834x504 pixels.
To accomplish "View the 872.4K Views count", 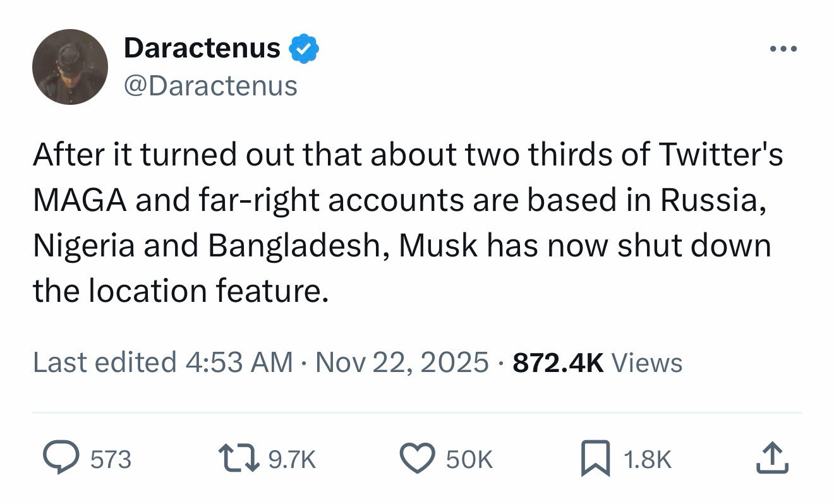I will (597, 363).
